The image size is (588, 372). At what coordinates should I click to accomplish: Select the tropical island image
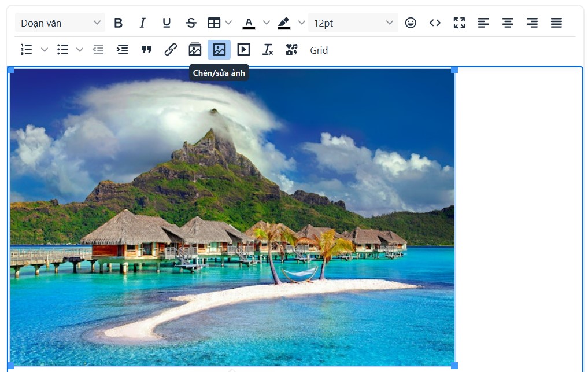(232, 218)
